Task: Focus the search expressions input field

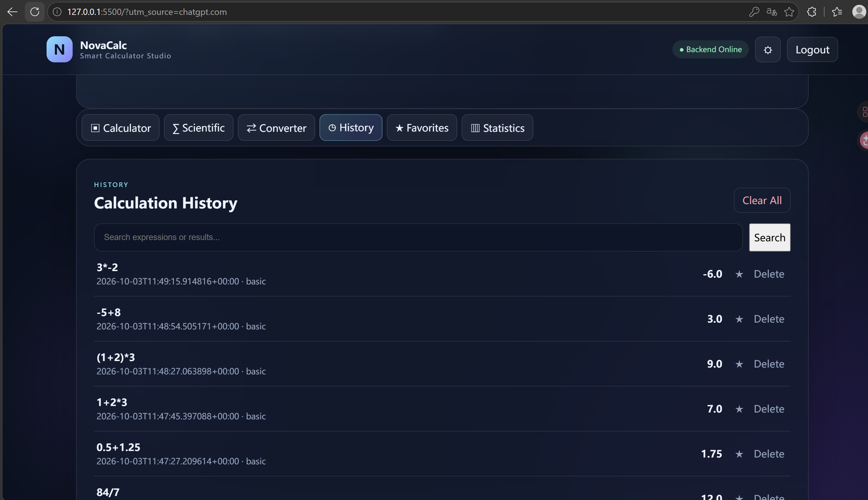Action: pyautogui.click(x=418, y=238)
